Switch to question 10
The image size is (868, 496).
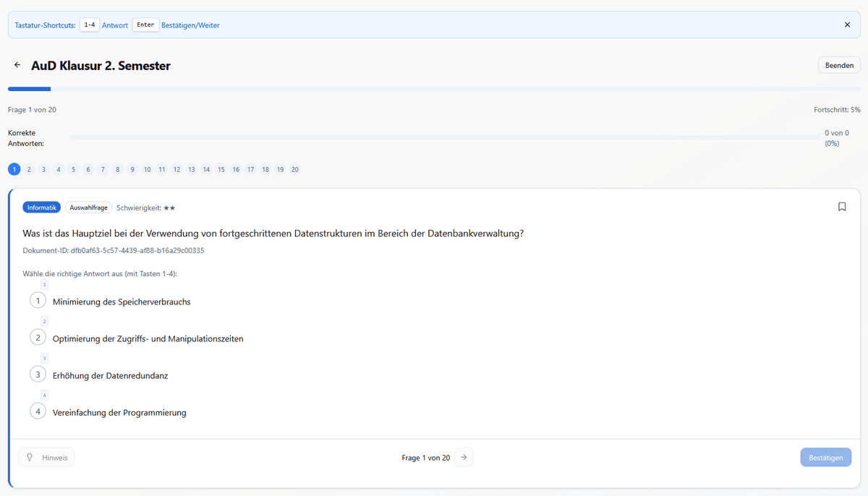pyautogui.click(x=147, y=169)
